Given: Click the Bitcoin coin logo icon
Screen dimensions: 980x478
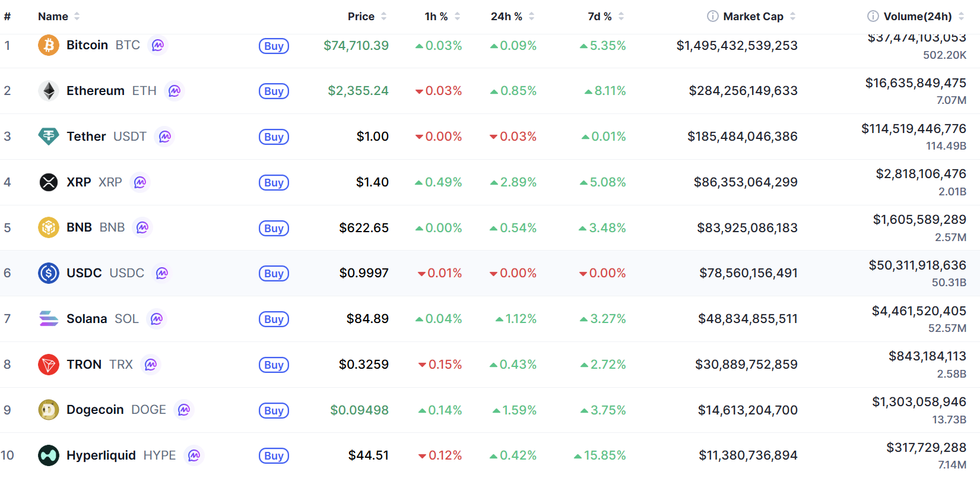Looking at the screenshot, I should pyautogui.click(x=49, y=45).
